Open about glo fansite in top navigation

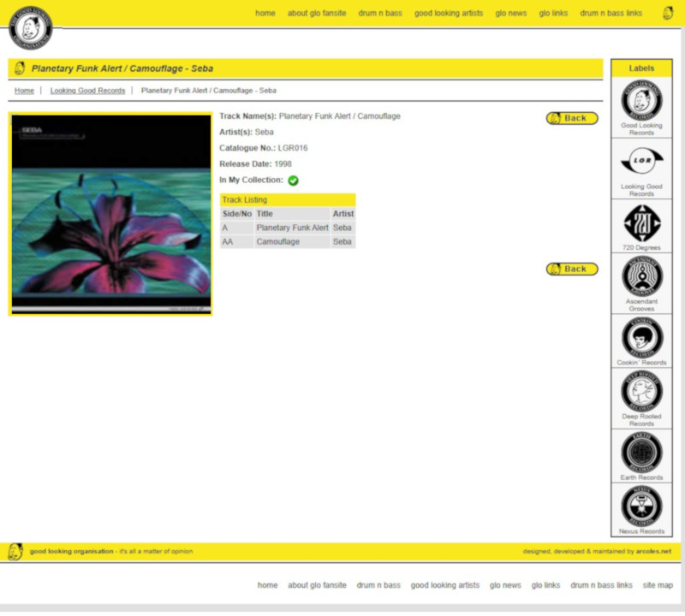pos(317,13)
